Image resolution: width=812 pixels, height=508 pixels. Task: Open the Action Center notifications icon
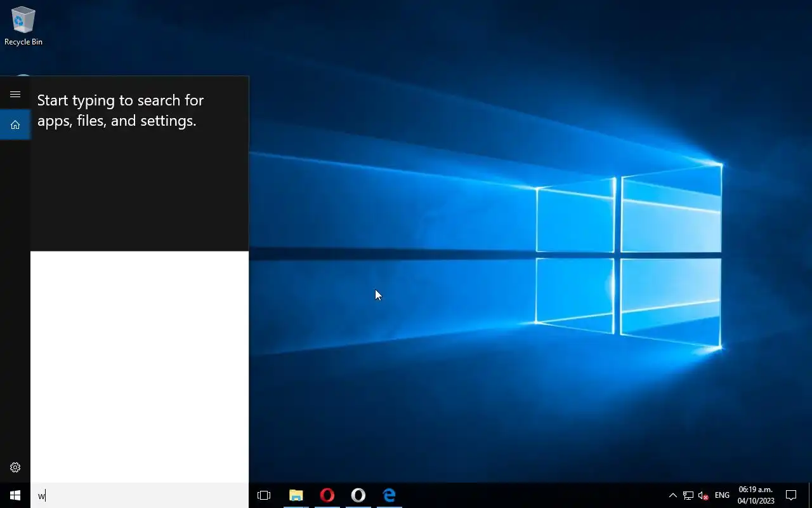[x=791, y=495]
